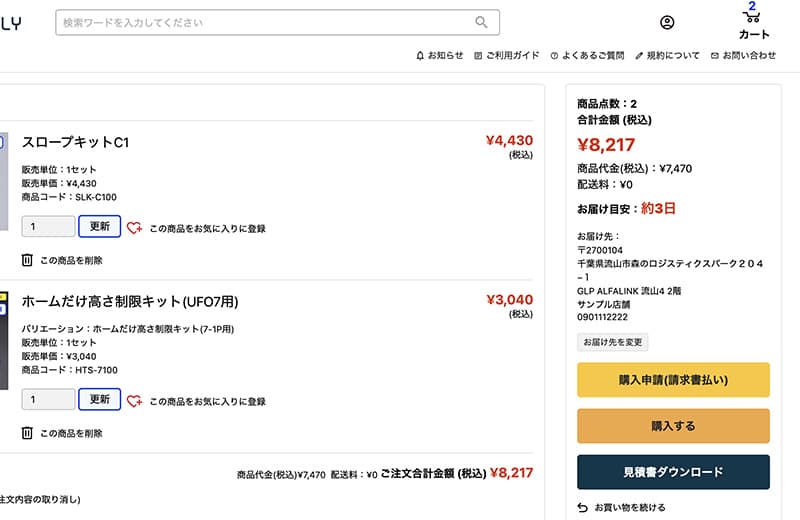800x520 pixels.
Task: Go to よくあるご質問 page
Action: coord(589,55)
